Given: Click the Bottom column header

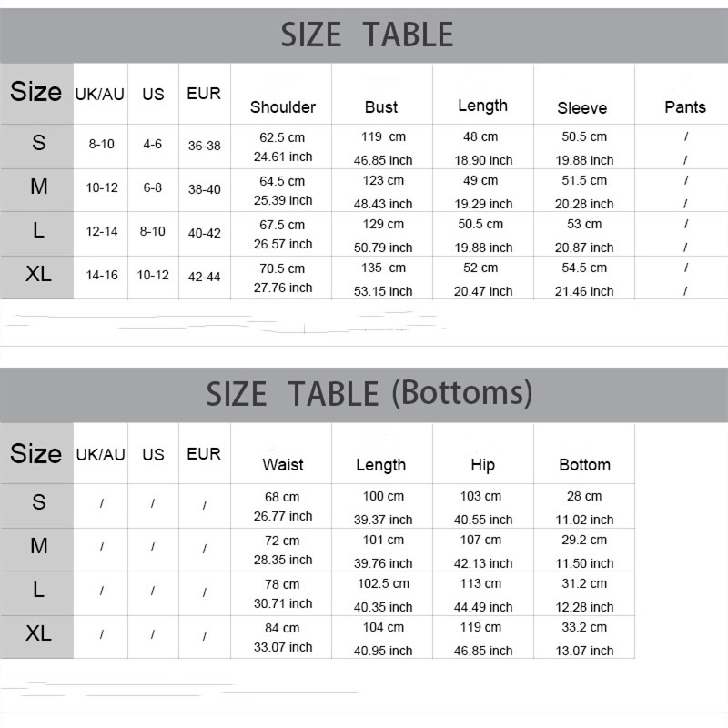Looking at the screenshot, I should [x=584, y=465].
